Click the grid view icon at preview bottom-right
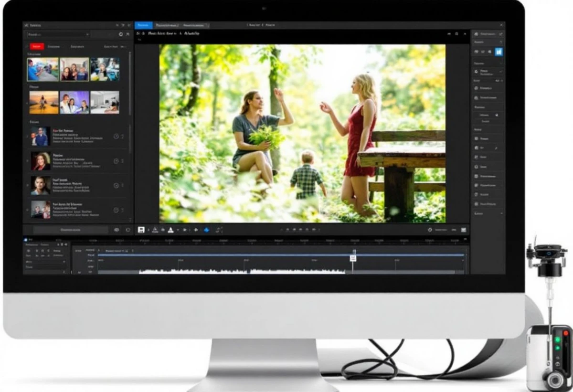The width and height of the screenshot is (573, 392). (464, 230)
